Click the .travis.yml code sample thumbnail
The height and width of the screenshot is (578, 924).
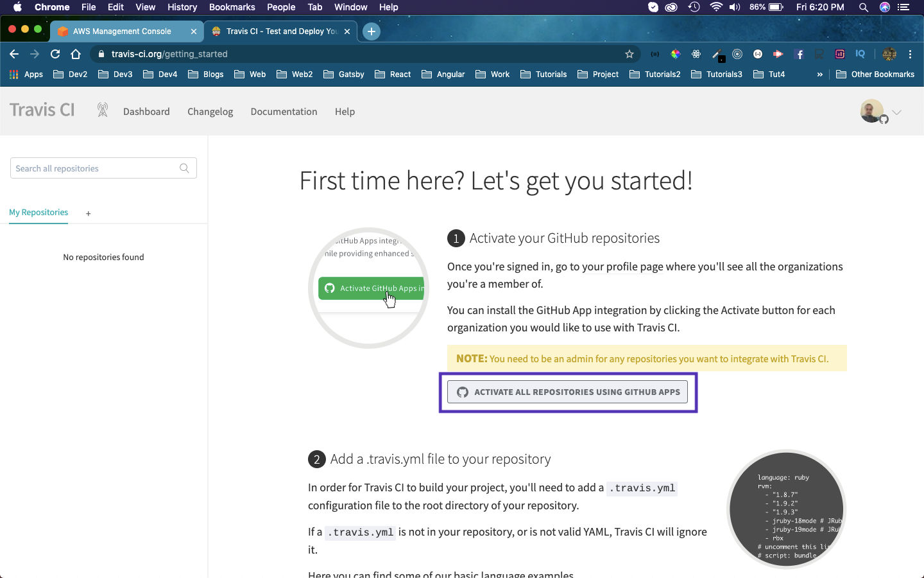787,509
